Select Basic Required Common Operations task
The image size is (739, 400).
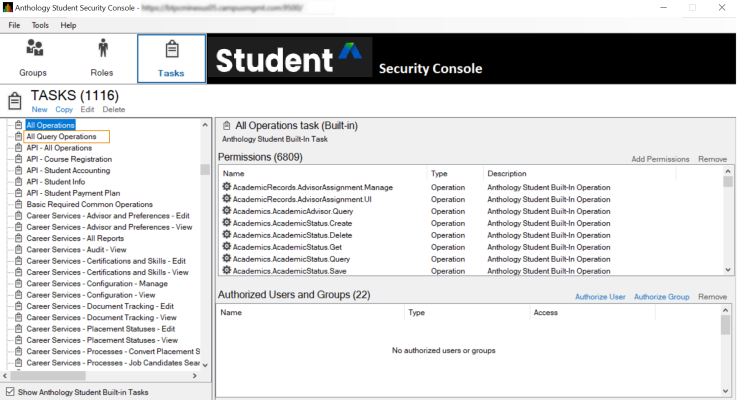tap(89, 204)
